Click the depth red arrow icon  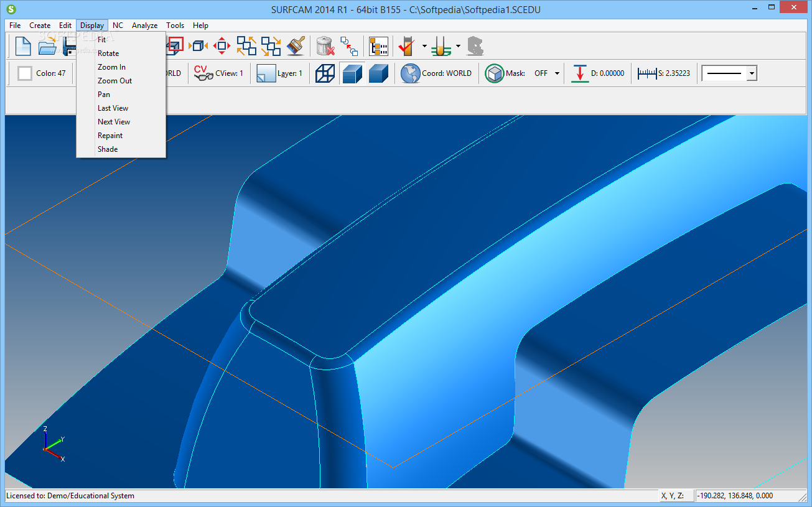(580, 73)
